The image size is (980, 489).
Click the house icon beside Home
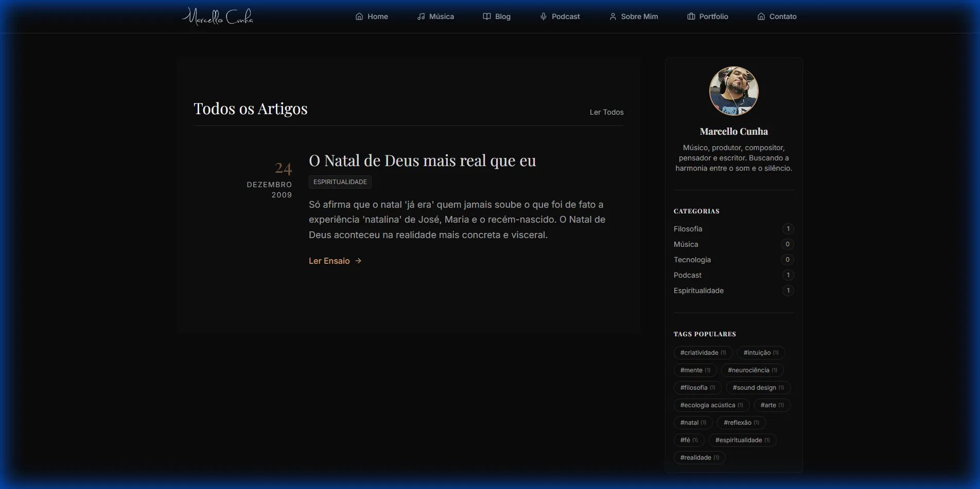point(359,16)
